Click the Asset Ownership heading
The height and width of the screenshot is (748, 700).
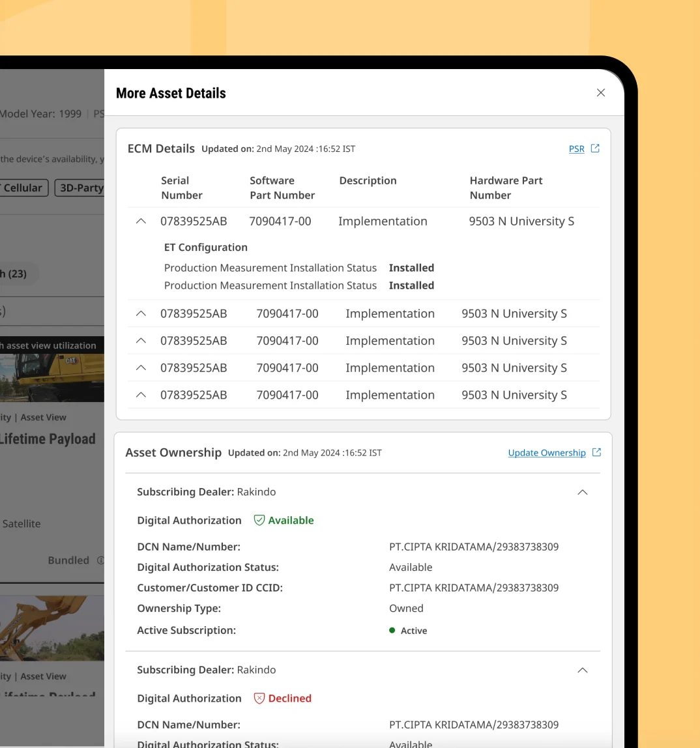pyautogui.click(x=173, y=453)
